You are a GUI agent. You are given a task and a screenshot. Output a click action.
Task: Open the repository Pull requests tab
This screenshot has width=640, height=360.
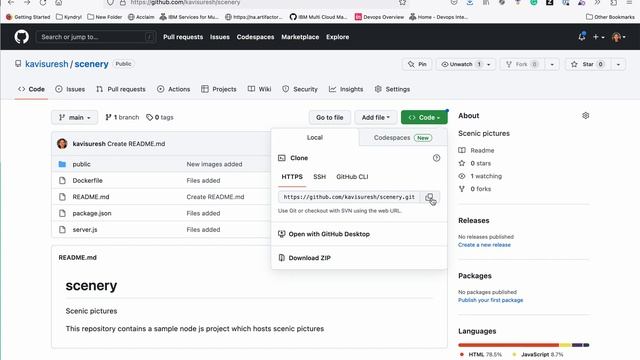point(121,89)
